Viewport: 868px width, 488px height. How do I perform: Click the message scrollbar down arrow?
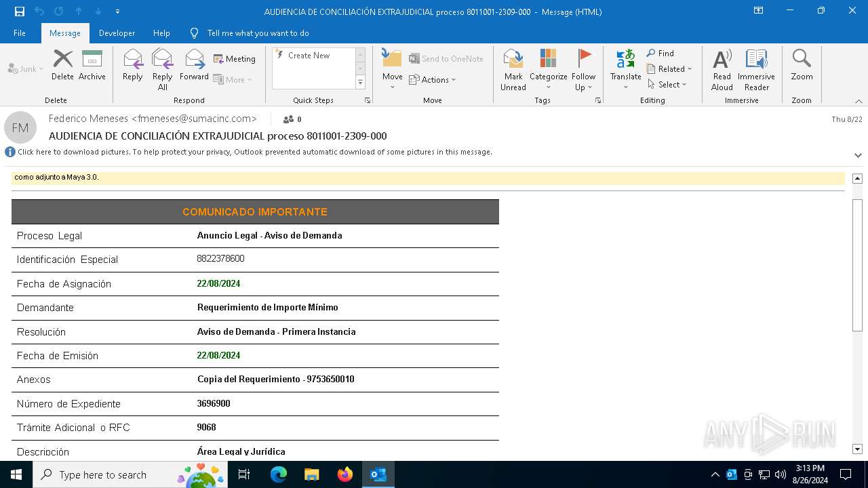(x=857, y=449)
